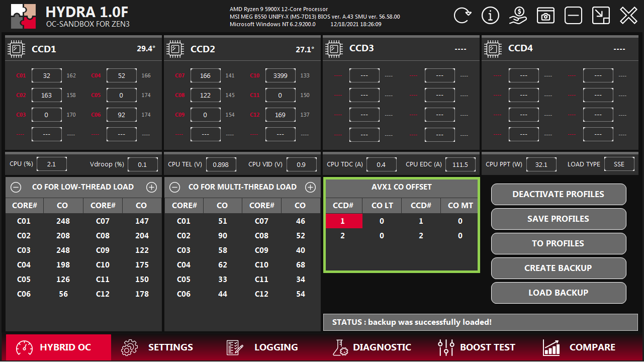Viewport: 644px width, 362px height.
Task: Click the STATUS backup loaded message
Action: point(480,322)
